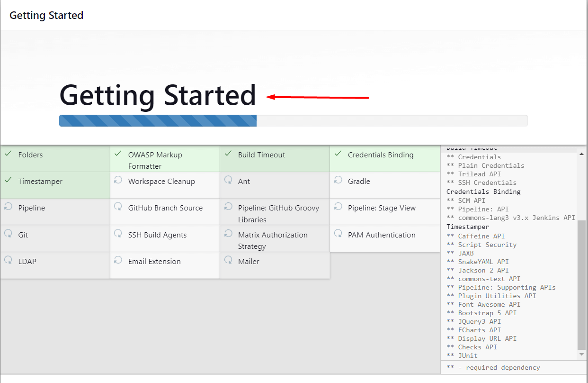Select the Build Timeout plugin label

point(262,155)
